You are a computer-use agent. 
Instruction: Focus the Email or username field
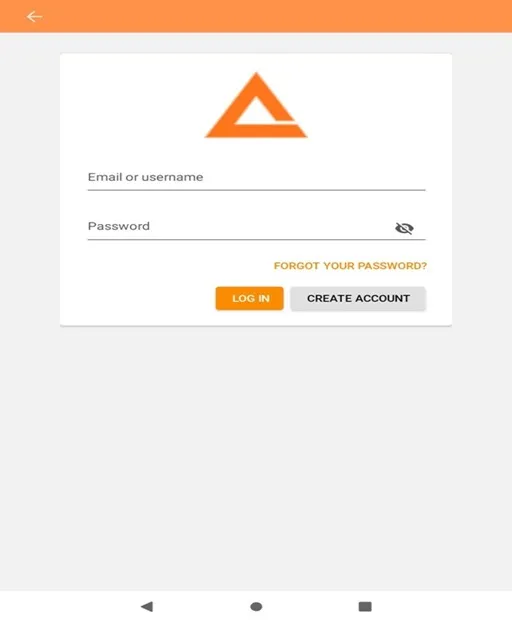click(256, 177)
